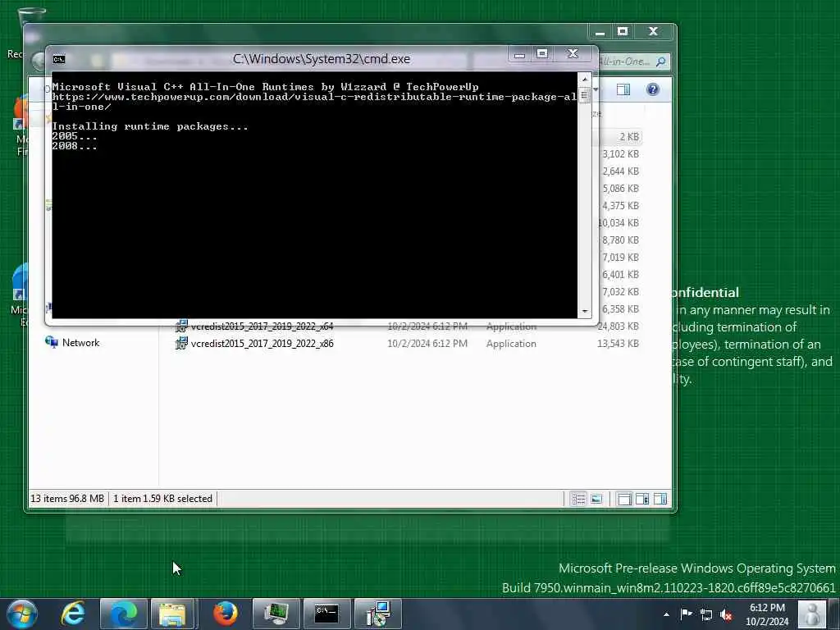The width and height of the screenshot is (840, 630).
Task: Click the Explorer search magnifier icon
Action: (661, 62)
